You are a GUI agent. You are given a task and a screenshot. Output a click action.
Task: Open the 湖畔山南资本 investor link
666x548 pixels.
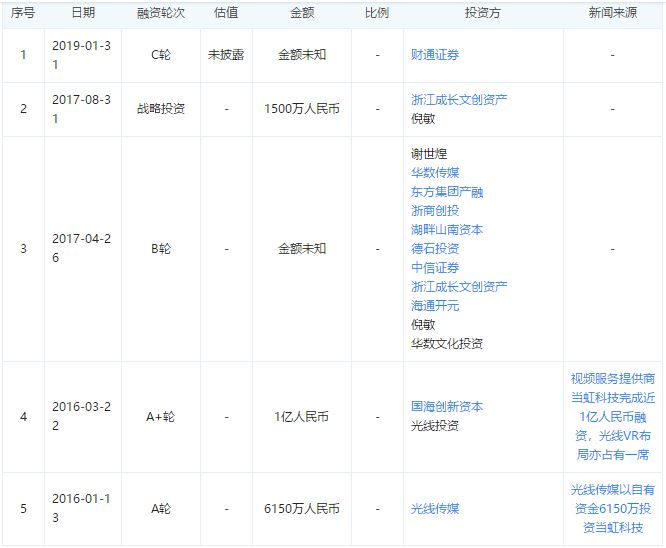tap(447, 230)
